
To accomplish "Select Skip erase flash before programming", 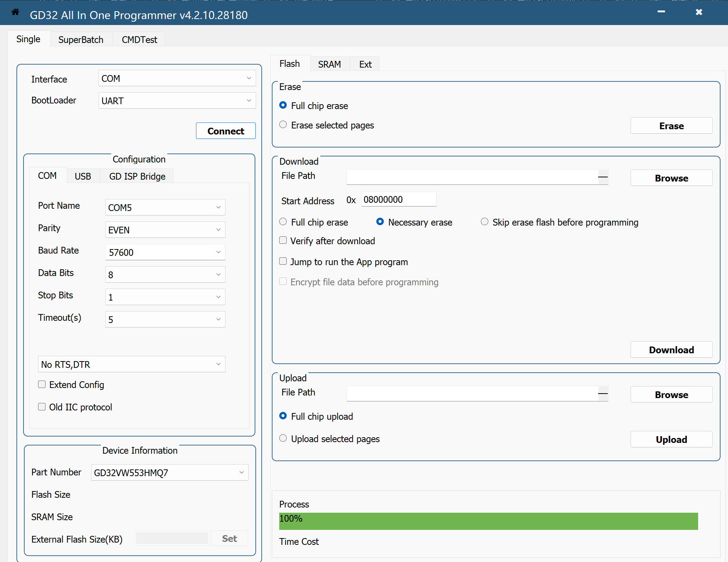I will (560, 222).
